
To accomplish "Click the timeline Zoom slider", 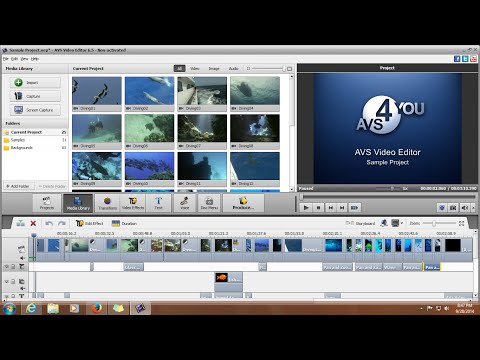I will pyautogui.click(x=439, y=223).
